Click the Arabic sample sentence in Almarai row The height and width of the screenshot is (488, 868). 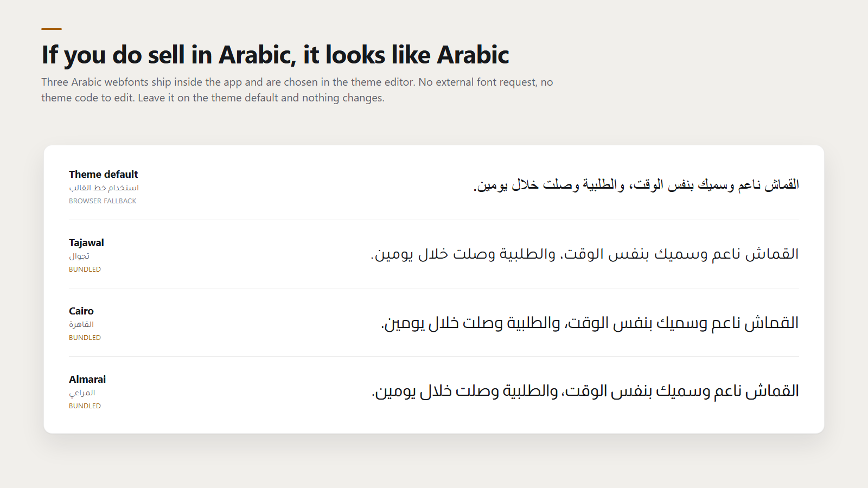click(585, 391)
